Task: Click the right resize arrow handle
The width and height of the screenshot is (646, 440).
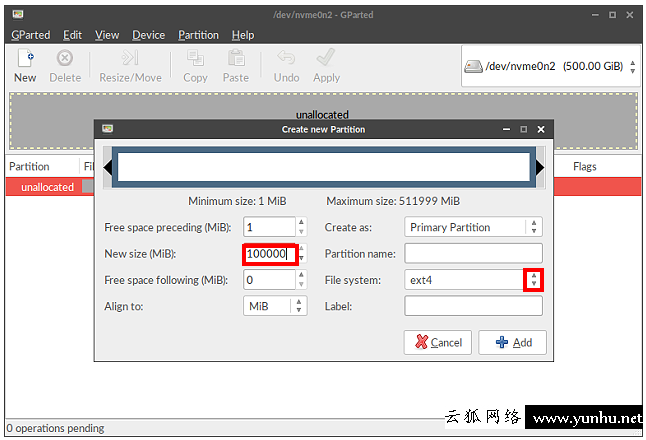Action: tap(540, 167)
